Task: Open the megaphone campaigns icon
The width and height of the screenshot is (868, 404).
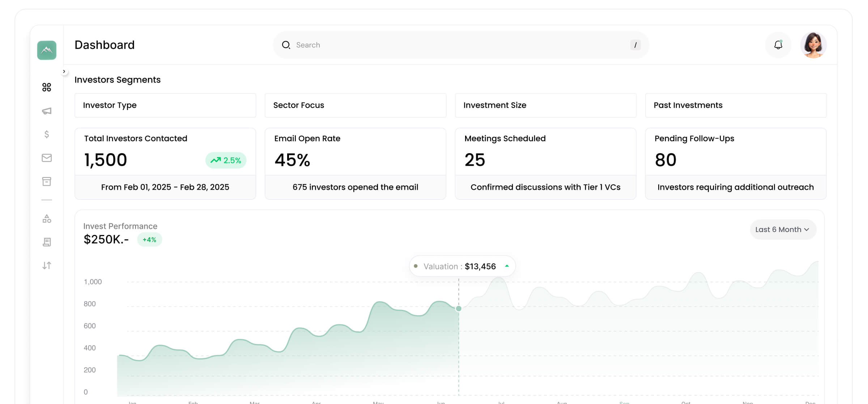Action: click(47, 111)
